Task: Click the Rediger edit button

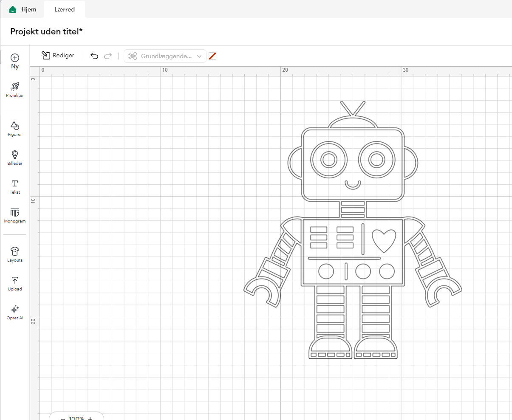Action: [58, 56]
